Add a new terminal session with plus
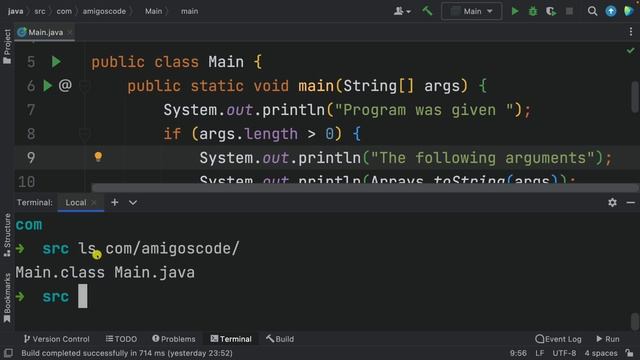 [115, 202]
